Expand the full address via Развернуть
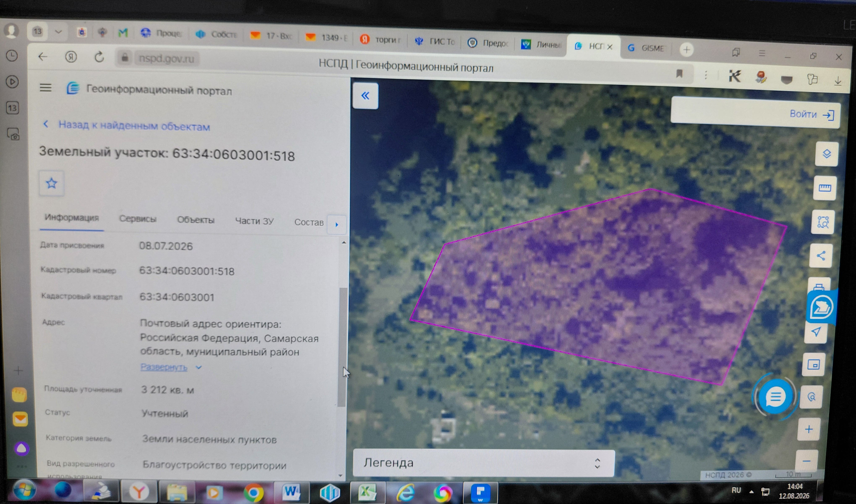Viewport: 856px width, 504px height. pos(164,367)
